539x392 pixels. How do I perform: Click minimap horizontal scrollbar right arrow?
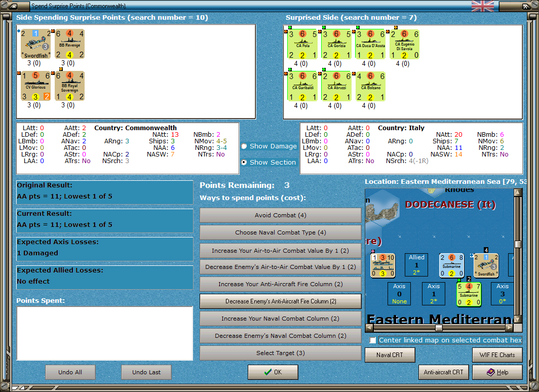[510, 328]
